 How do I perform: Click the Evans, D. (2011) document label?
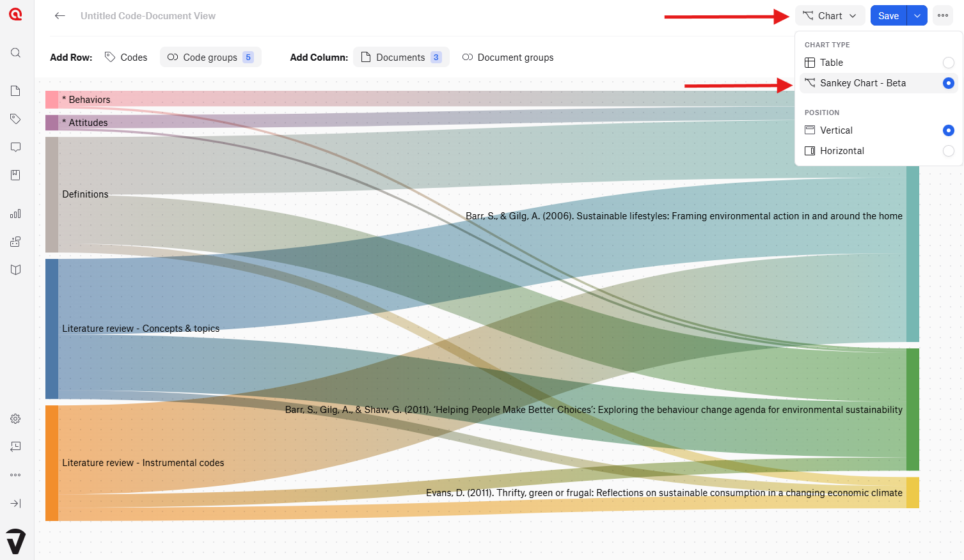point(664,493)
